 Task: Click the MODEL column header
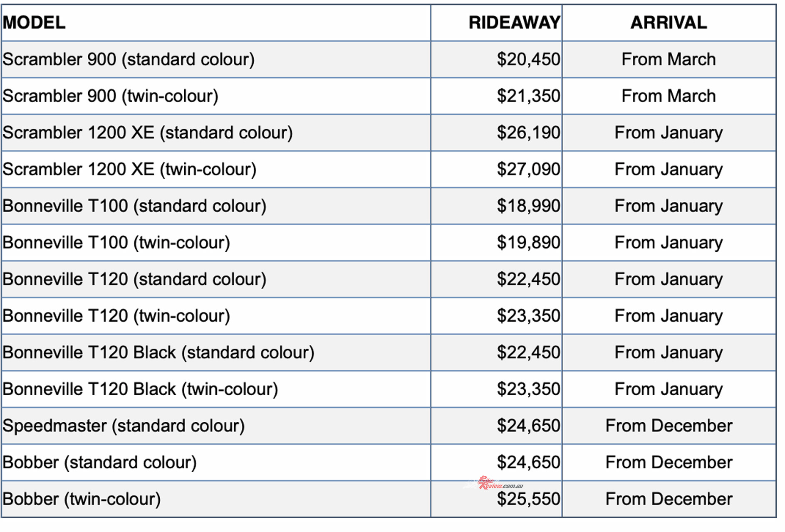point(34,23)
